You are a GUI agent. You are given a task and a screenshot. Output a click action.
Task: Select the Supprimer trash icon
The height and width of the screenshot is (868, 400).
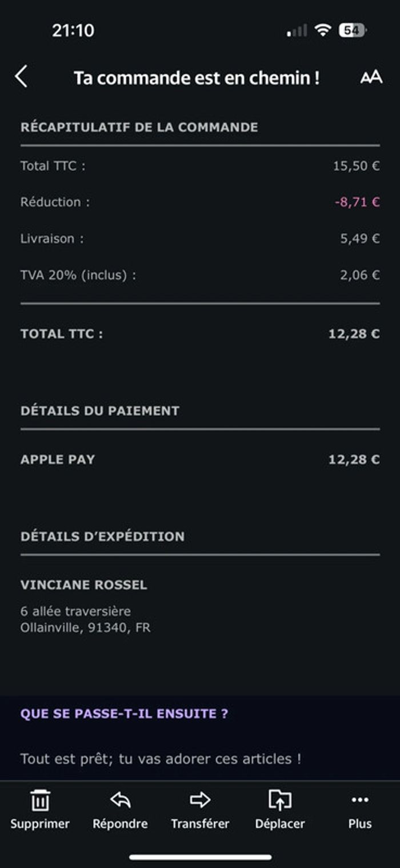[x=41, y=800]
